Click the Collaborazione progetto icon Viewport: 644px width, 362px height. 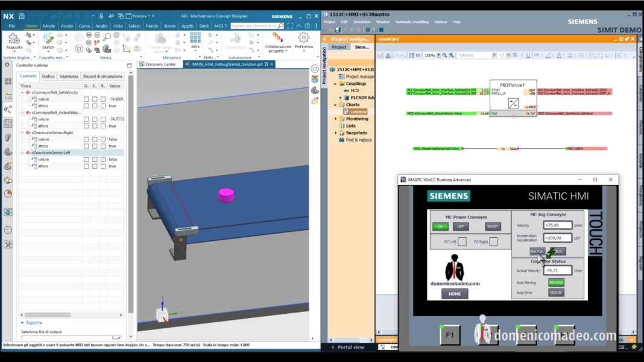pos(277,39)
